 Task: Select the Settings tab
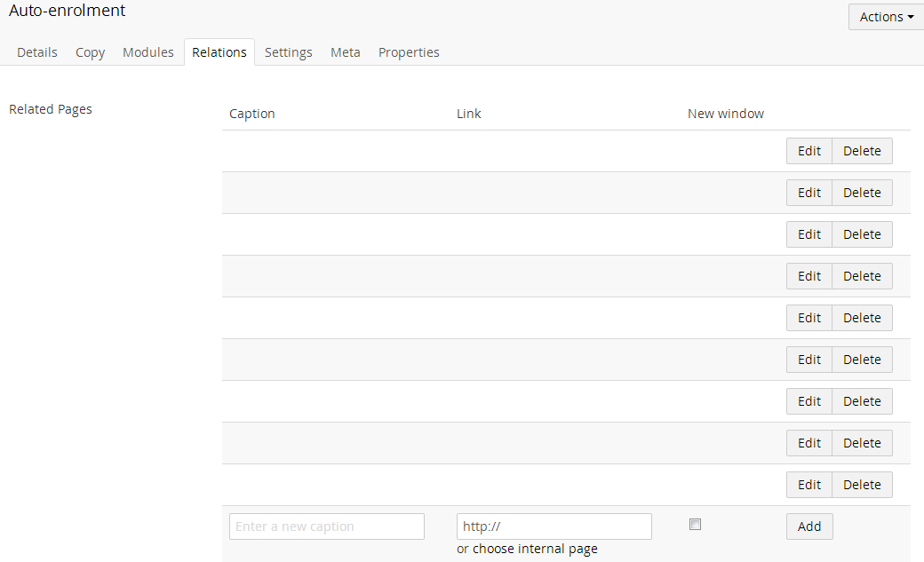coord(289,52)
